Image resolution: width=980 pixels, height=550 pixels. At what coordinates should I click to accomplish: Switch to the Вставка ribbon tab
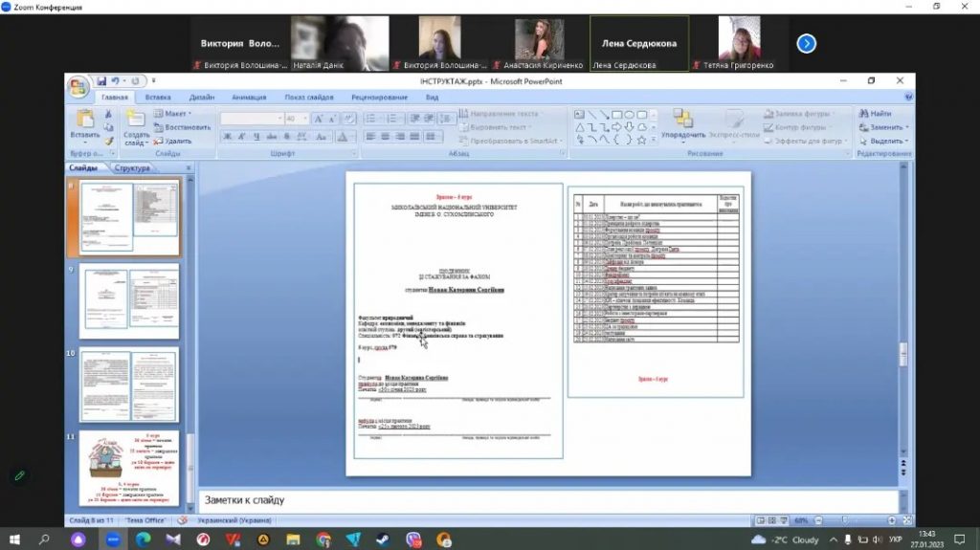tap(158, 98)
